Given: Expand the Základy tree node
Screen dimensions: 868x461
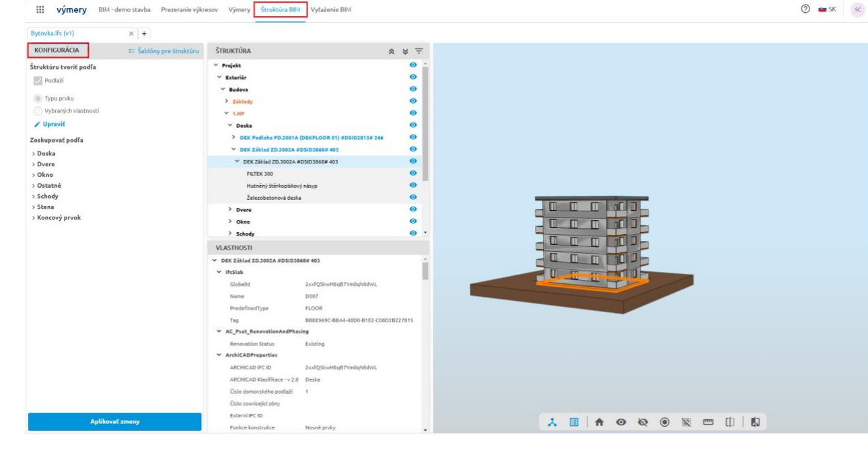Looking at the screenshot, I should (227, 101).
